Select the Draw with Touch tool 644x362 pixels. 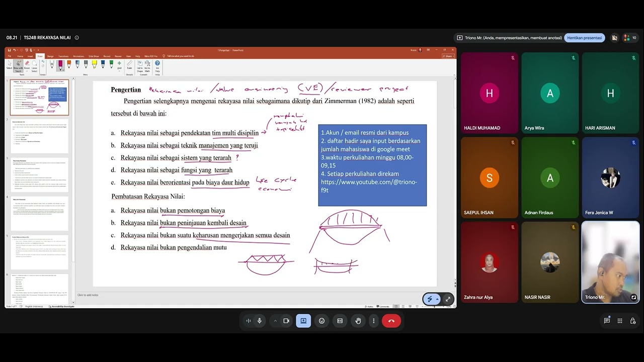click(18, 66)
